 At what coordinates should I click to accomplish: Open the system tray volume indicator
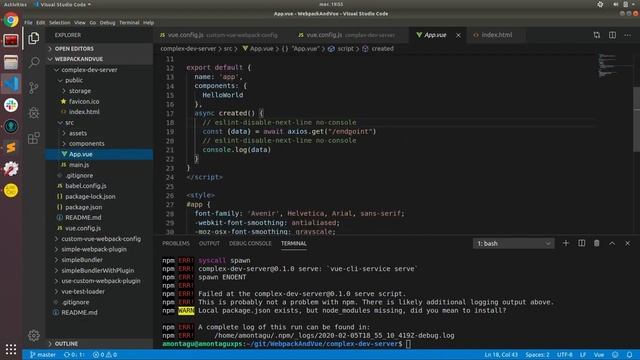pos(615,4)
